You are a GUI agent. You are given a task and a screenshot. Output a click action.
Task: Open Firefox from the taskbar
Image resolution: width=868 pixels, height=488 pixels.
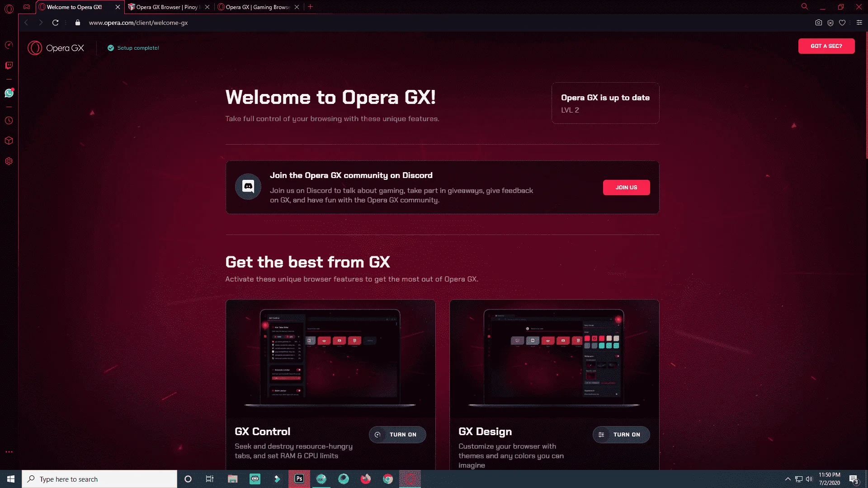tap(366, 479)
